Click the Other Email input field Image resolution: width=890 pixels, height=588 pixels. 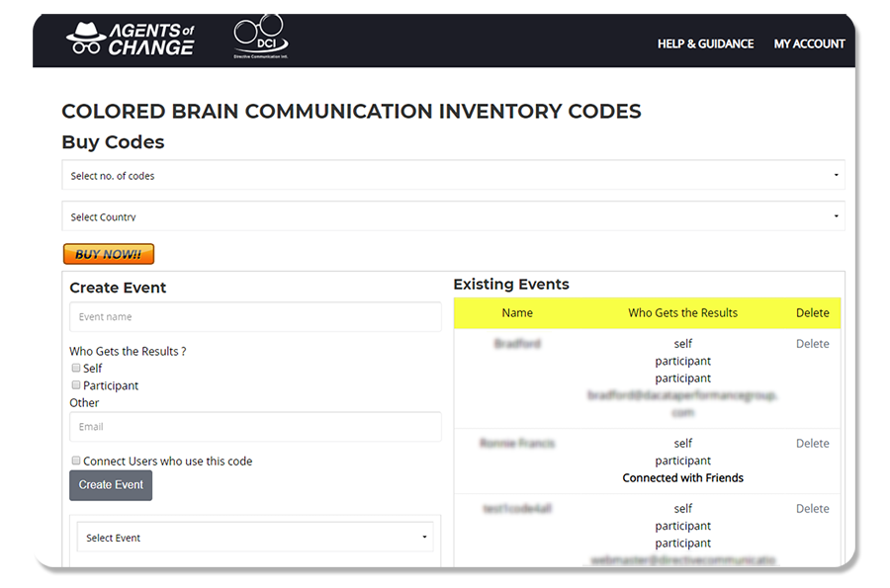(x=255, y=427)
